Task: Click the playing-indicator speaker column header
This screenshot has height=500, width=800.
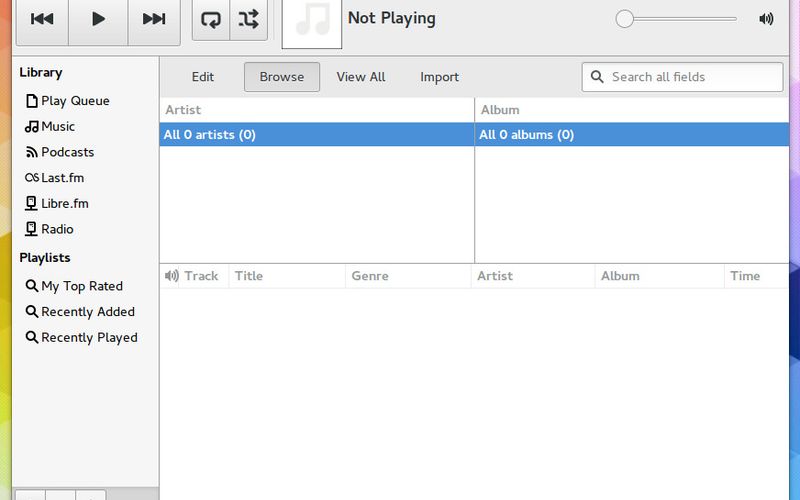Action: click(171, 276)
